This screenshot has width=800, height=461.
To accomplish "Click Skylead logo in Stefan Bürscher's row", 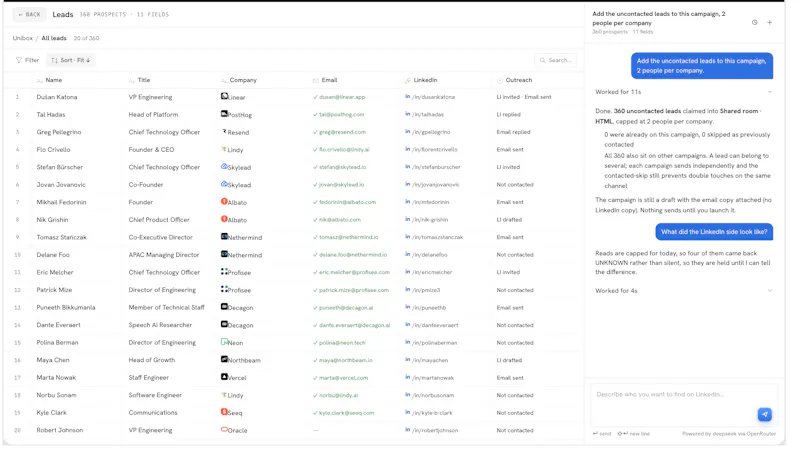I will point(224,166).
